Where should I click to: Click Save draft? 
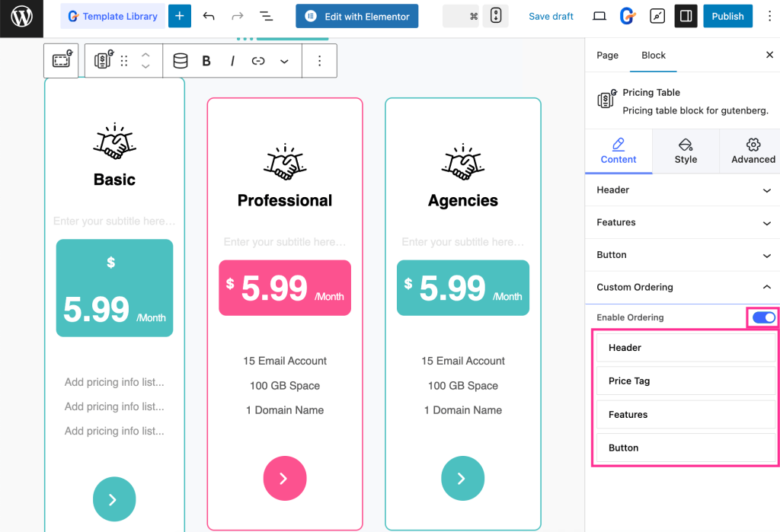click(551, 17)
